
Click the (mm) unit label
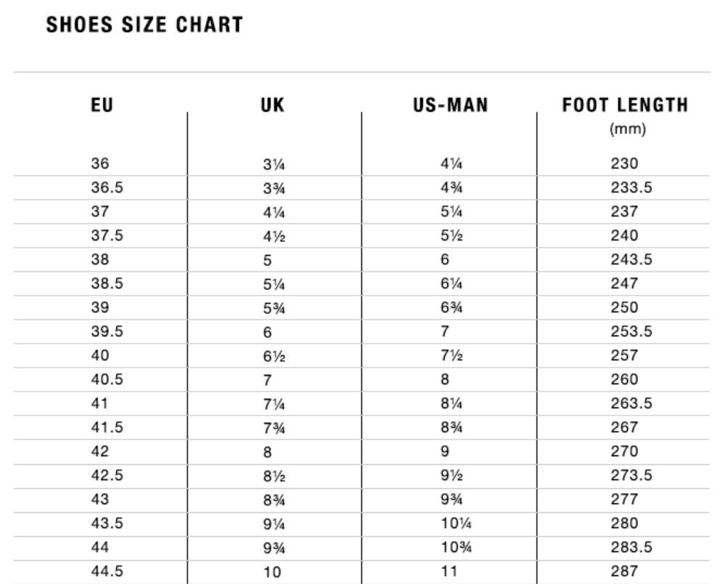(x=625, y=130)
